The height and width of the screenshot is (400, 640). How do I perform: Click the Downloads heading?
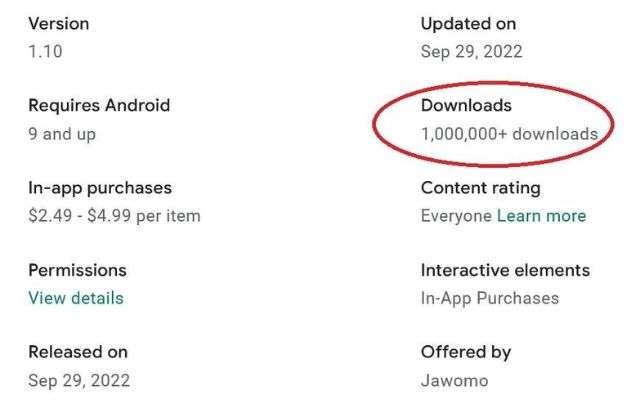pyautogui.click(x=466, y=105)
